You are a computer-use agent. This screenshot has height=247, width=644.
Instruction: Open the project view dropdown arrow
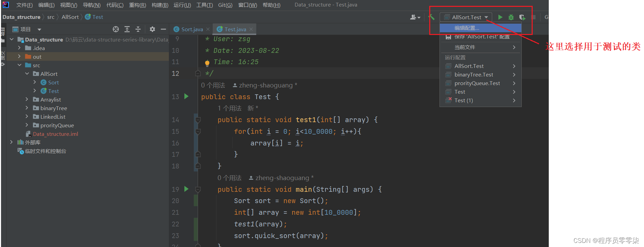point(39,30)
